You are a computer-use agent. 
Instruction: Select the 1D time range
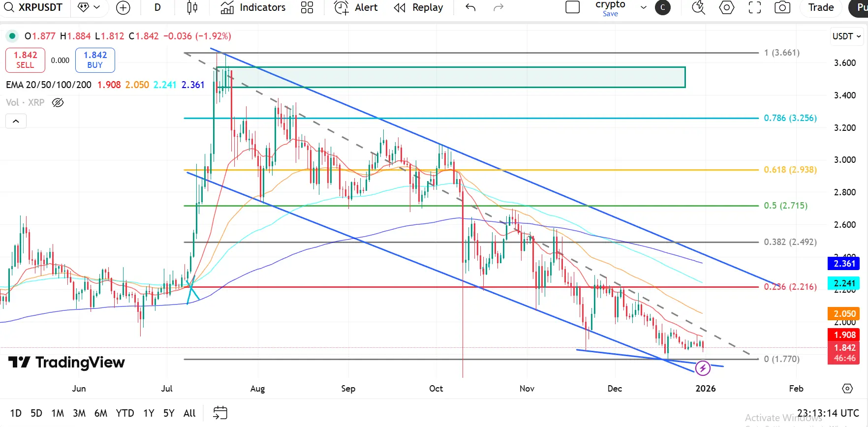click(x=16, y=413)
